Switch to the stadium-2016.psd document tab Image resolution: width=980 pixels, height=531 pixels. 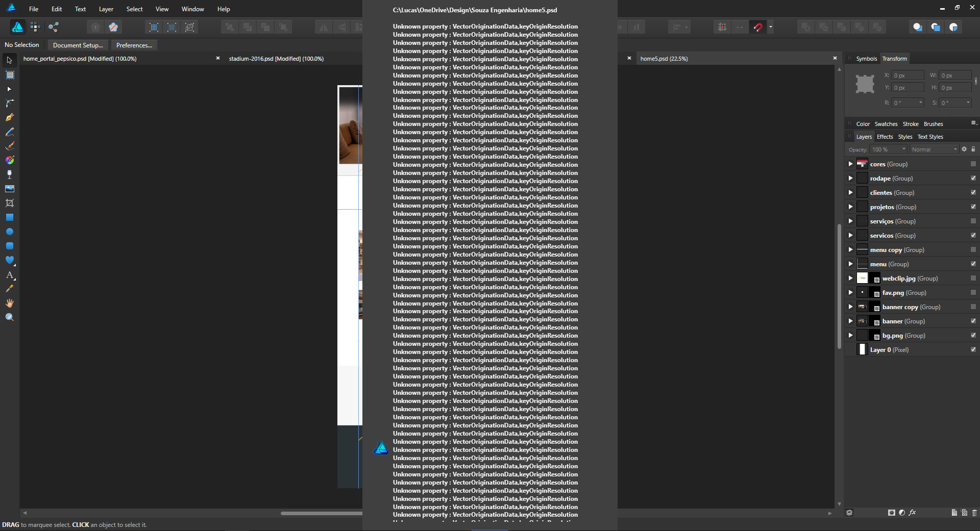(x=276, y=59)
